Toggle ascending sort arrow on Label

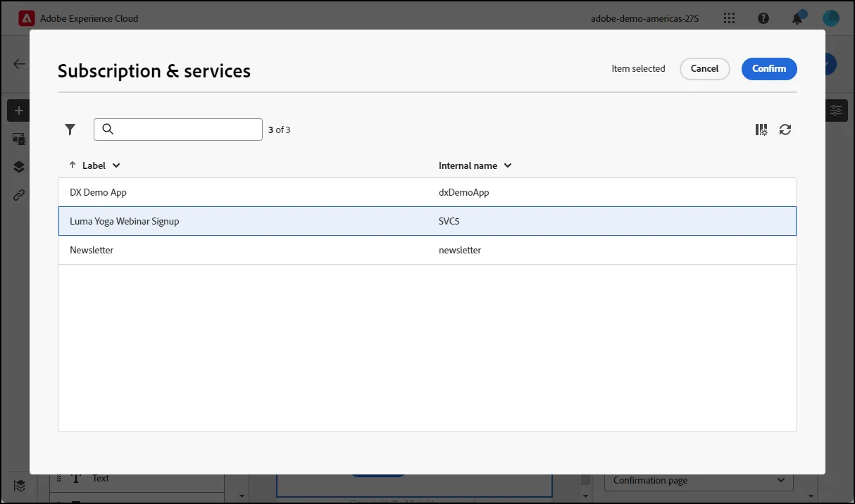[x=72, y=165]
